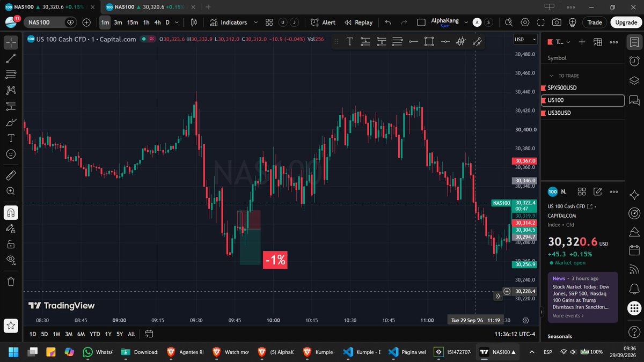Click More events link in news card

568,316
